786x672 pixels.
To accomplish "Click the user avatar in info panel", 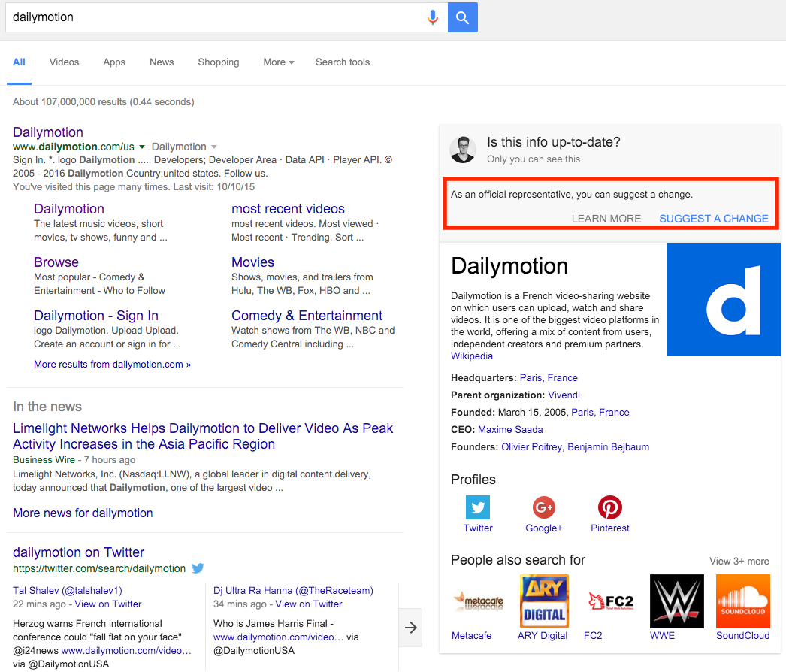I will [x=463, y=150].
